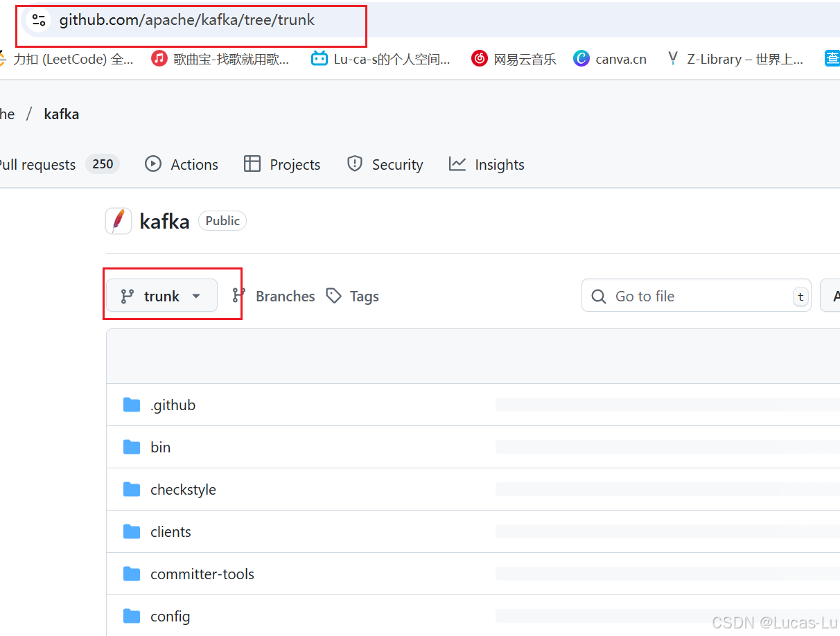
Task: Click the checkstyle folder icon
Action: coord(132,489)
